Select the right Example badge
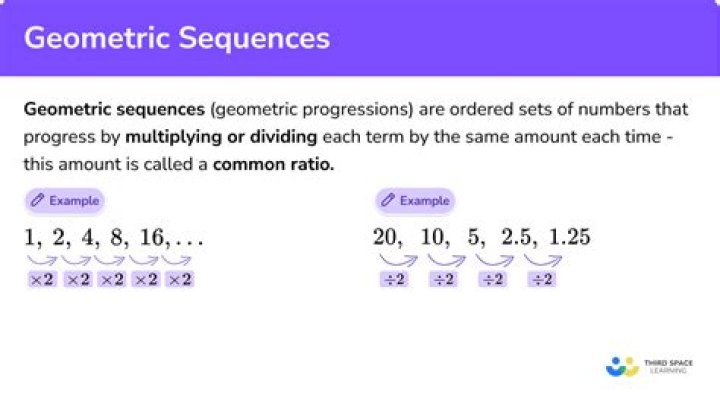Screen dimensions: 720x407 point(415,201)
